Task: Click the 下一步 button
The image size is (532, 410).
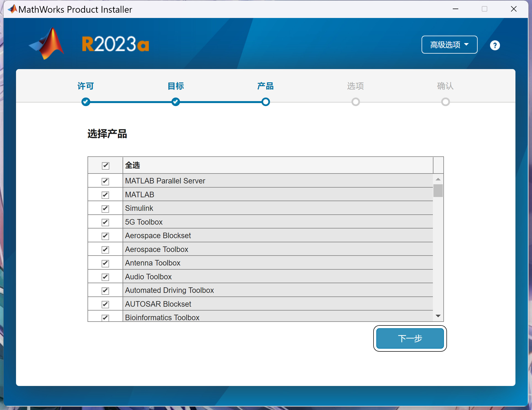Action: point(410,338)
